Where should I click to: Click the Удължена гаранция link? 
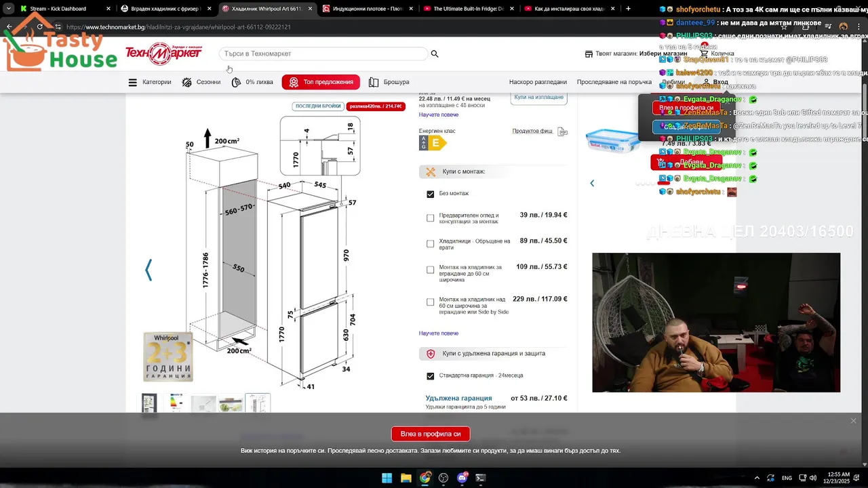(458, 399)
